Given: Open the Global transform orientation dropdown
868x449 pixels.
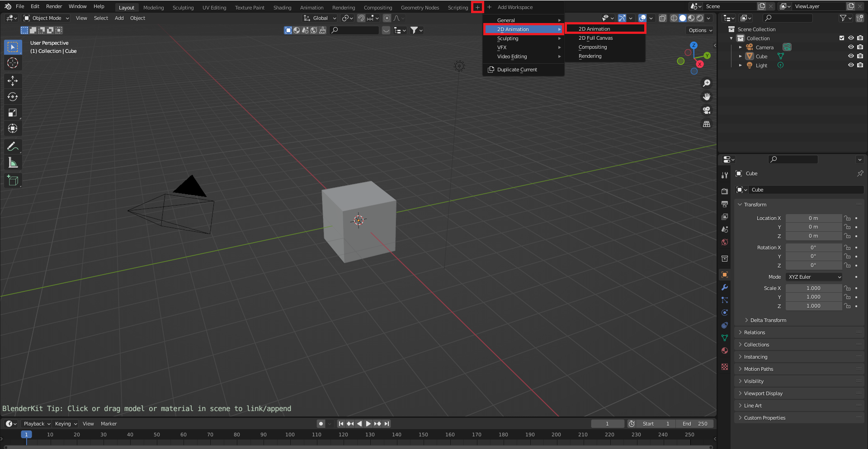Looking at the screenshot, I should [x=320, y=18].
